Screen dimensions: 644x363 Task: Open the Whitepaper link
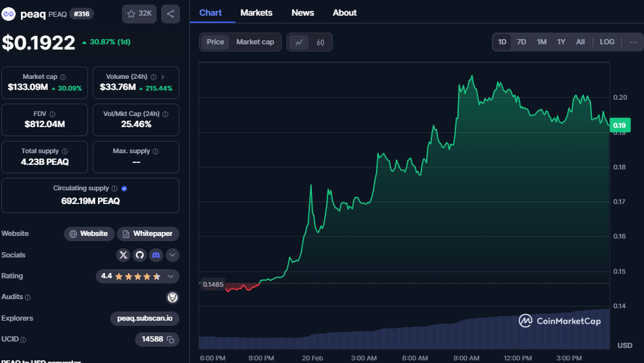tap(148, 234)
